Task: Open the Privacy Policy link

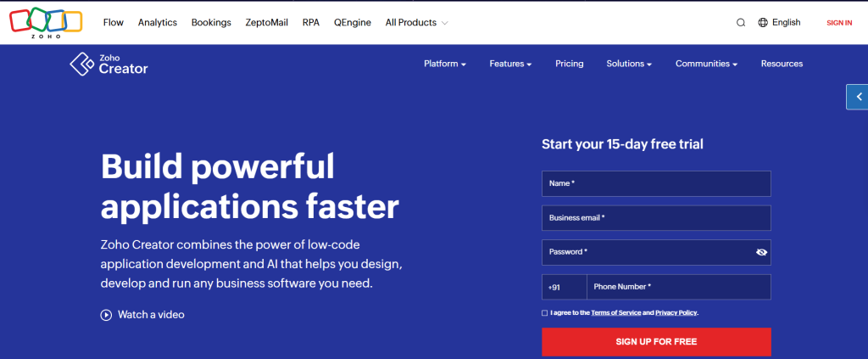Action: coord(676,313)
